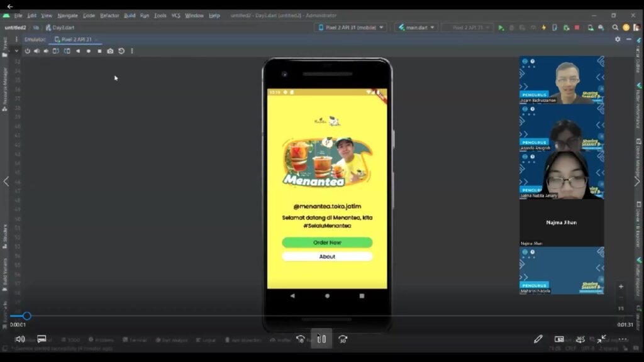Click the video progress seek bar handle

click(26, 316)
